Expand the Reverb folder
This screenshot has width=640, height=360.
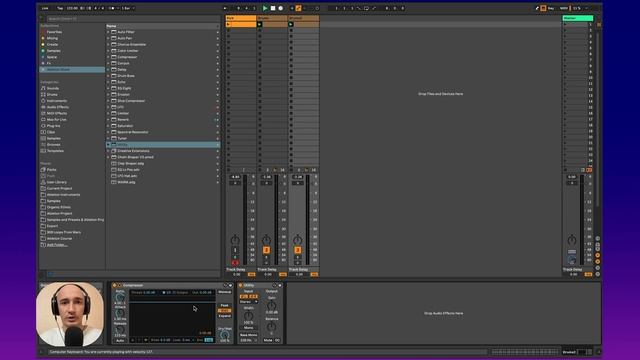tap(109, 120)
